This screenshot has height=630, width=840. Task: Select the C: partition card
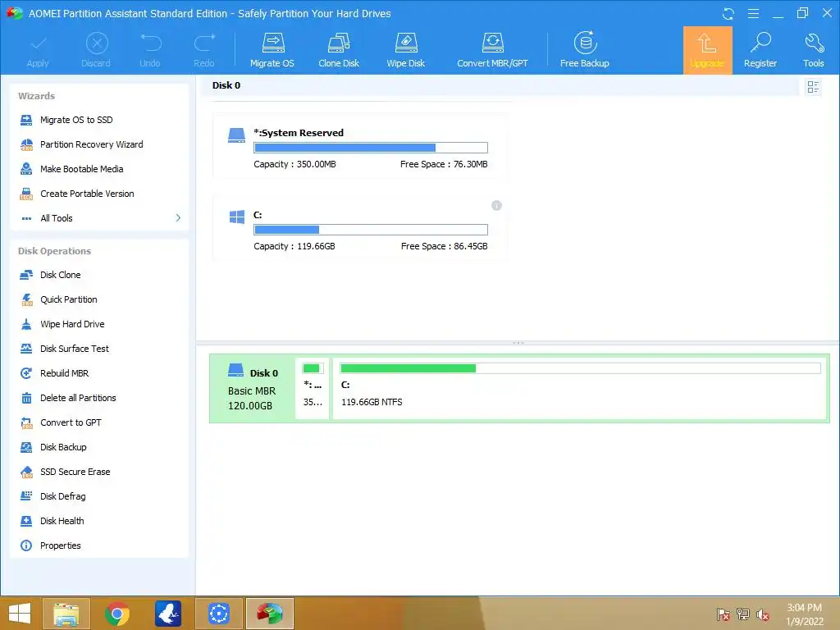click(359, 228)
